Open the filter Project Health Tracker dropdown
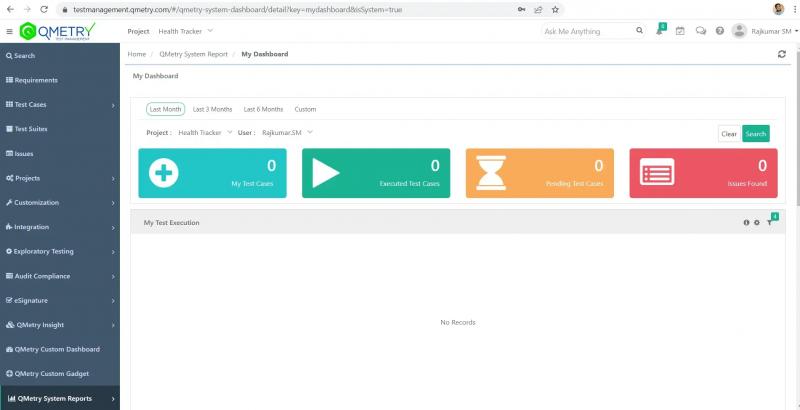This screenshot has height=410, width=800. click(x=205, y=133)
